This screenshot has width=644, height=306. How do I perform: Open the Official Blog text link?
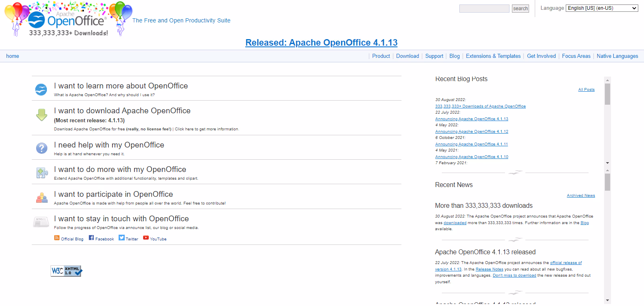pyautogui.click(x=72, y=239)
